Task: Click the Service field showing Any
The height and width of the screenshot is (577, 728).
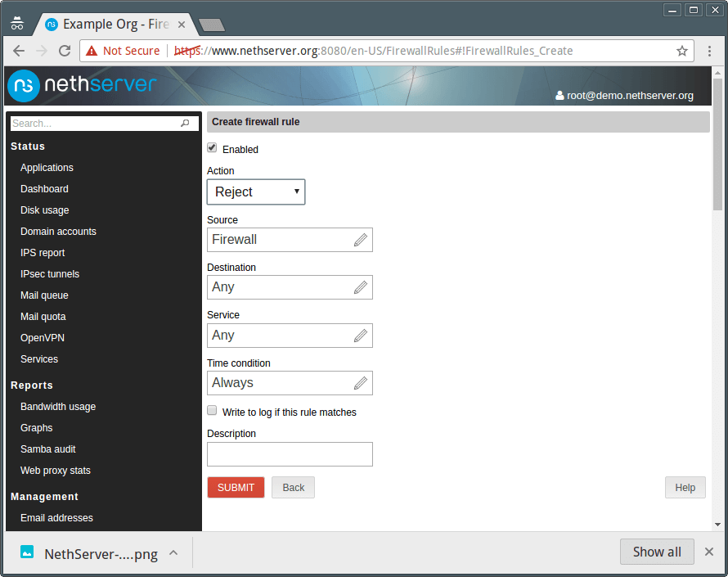Action: point(290,336)
